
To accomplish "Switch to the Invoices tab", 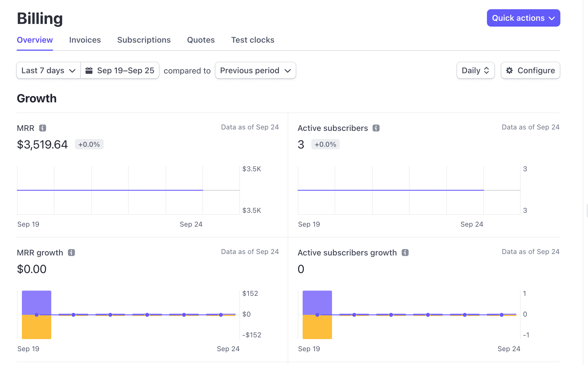I will pos(85,40).
